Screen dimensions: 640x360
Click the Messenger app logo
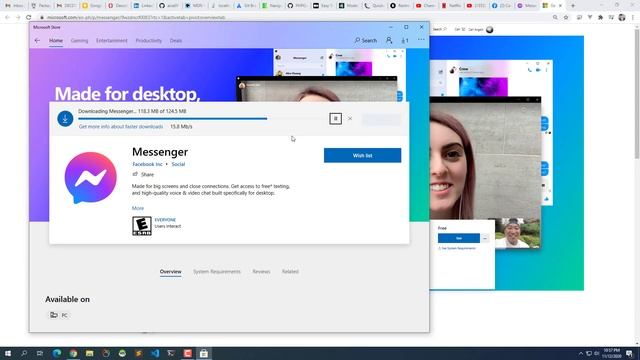point(91,178)
